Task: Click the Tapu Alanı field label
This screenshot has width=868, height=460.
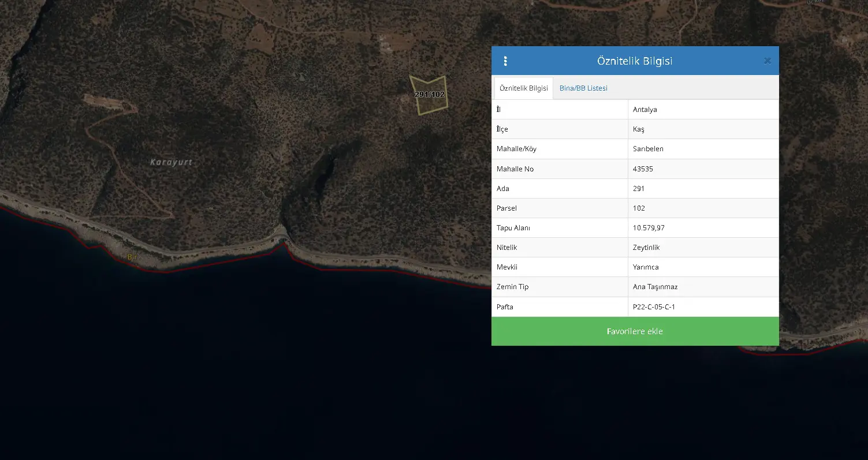Action: [513, 228]
